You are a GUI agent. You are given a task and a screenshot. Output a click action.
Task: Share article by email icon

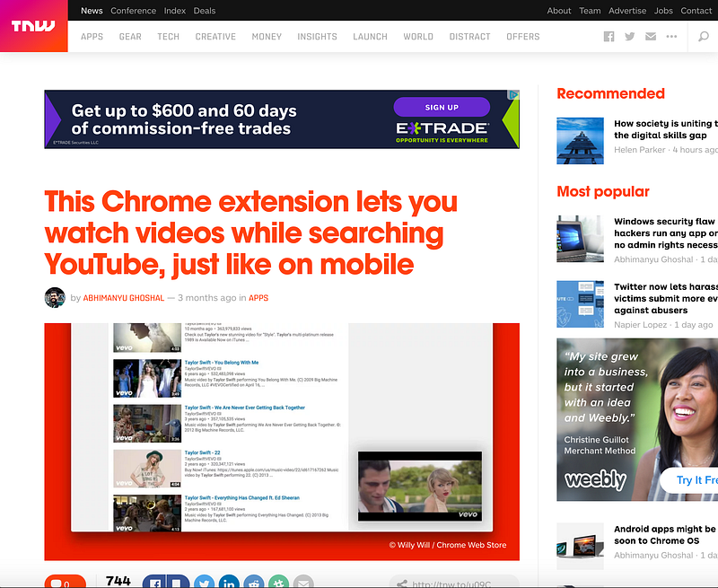(303, 582)
